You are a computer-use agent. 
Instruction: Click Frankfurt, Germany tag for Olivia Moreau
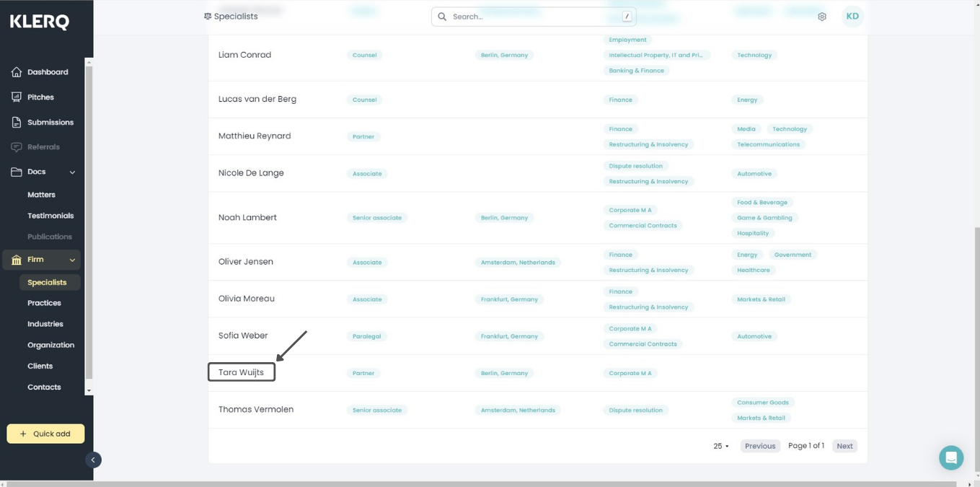coord(509,299)
